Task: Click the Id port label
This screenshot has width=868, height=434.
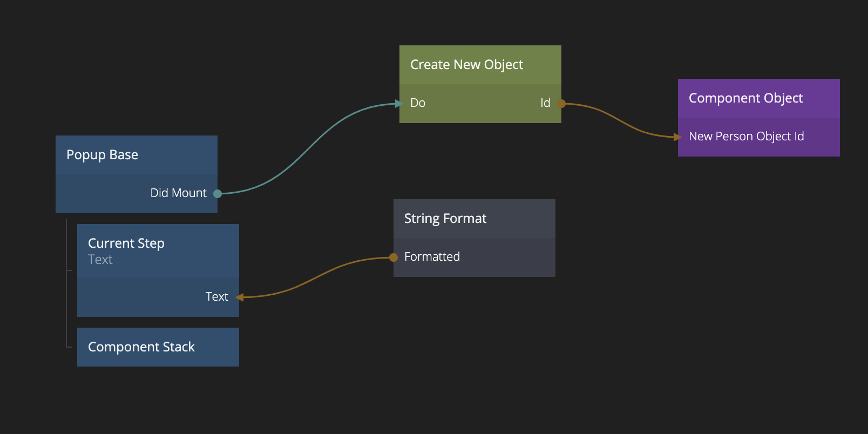Action: 545,103
